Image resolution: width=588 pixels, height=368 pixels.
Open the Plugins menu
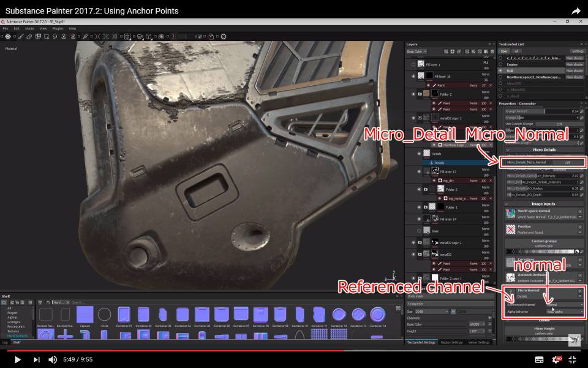coord(58,29)
